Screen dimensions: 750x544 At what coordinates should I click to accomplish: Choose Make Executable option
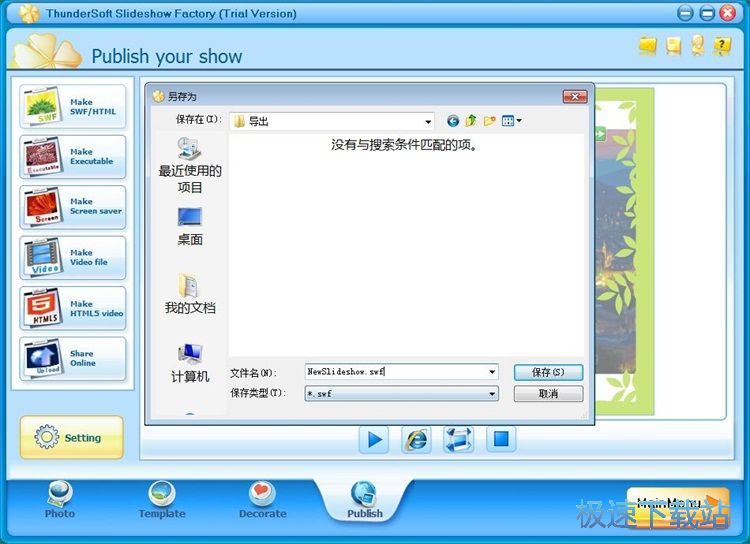pos(73,157)
